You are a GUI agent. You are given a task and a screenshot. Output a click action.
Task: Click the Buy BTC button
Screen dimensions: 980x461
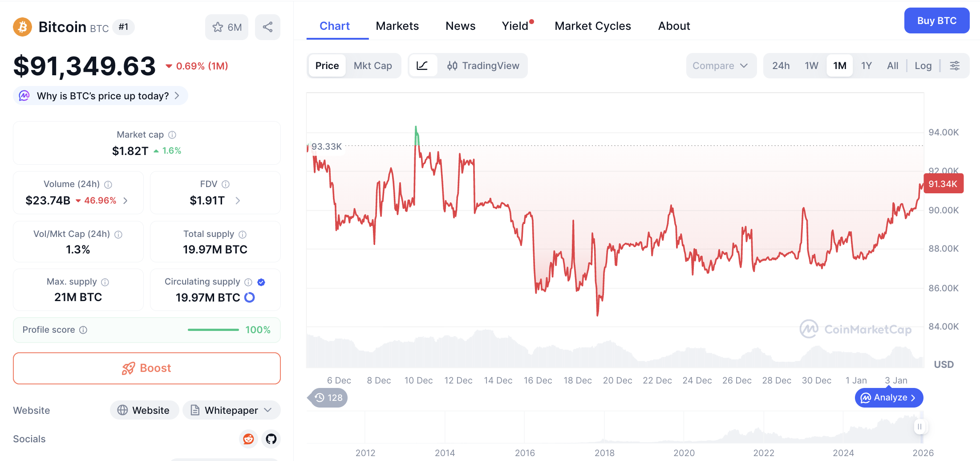(x=936, y=21)
